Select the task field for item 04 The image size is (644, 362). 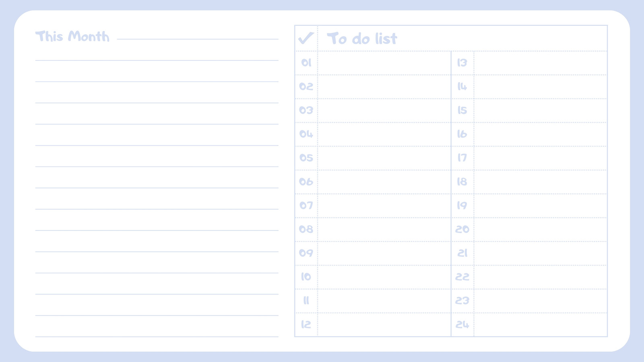tap(384, 134)
